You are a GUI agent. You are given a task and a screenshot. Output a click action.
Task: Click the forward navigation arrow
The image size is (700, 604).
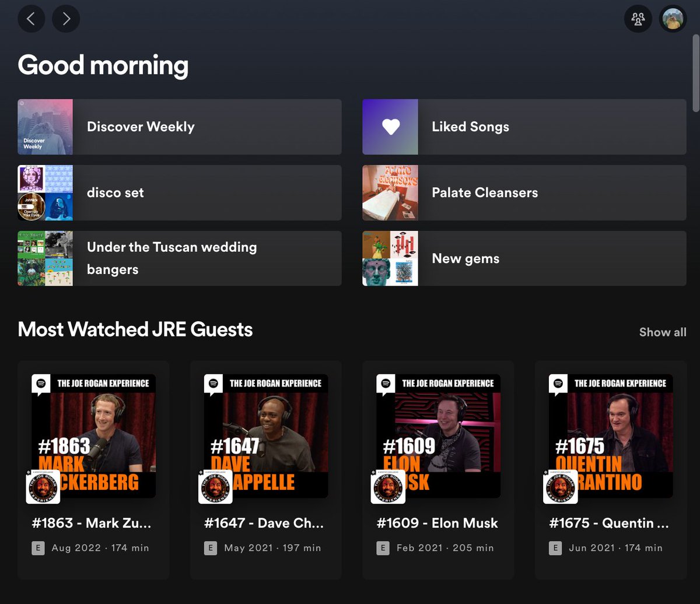[66, 18]
